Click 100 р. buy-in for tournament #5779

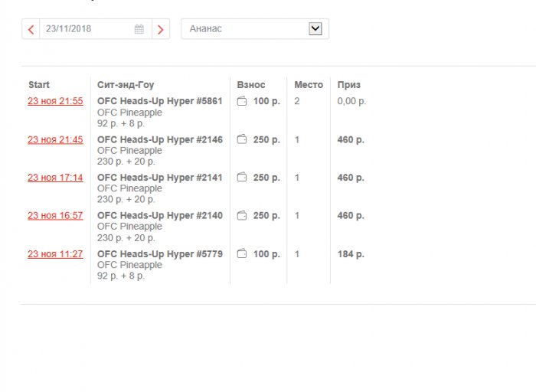point(266,254)
